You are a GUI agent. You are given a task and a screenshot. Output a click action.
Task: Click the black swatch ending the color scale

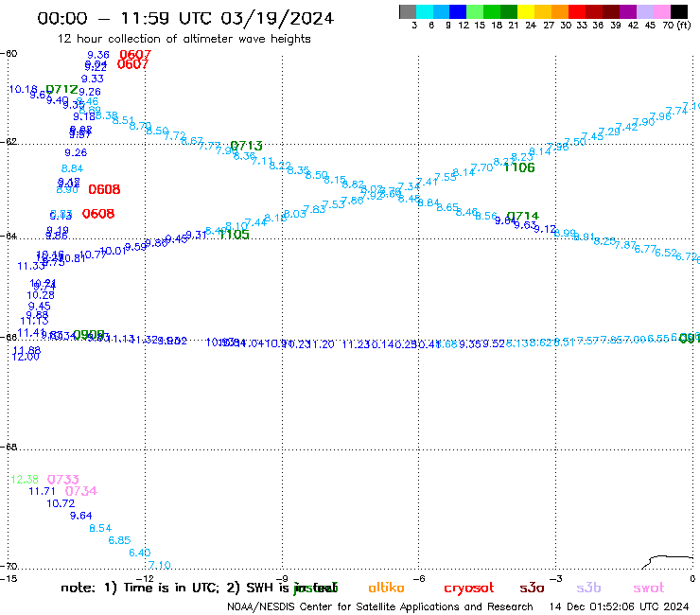tap(679, 12)
